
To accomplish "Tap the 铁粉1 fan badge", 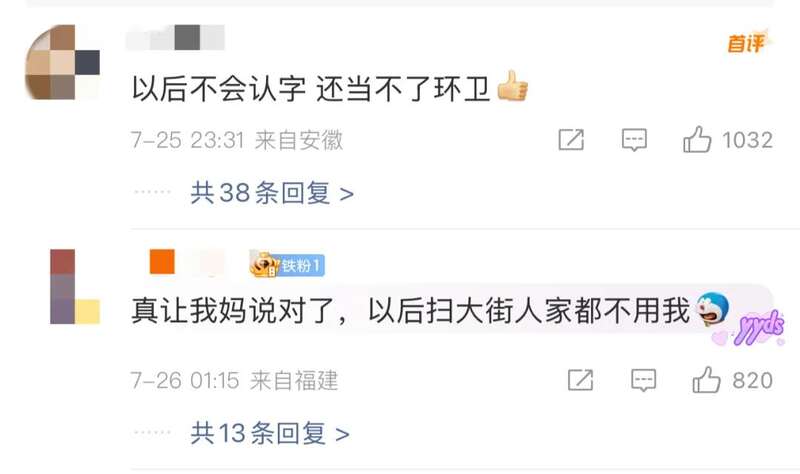I will coord(287,265).
